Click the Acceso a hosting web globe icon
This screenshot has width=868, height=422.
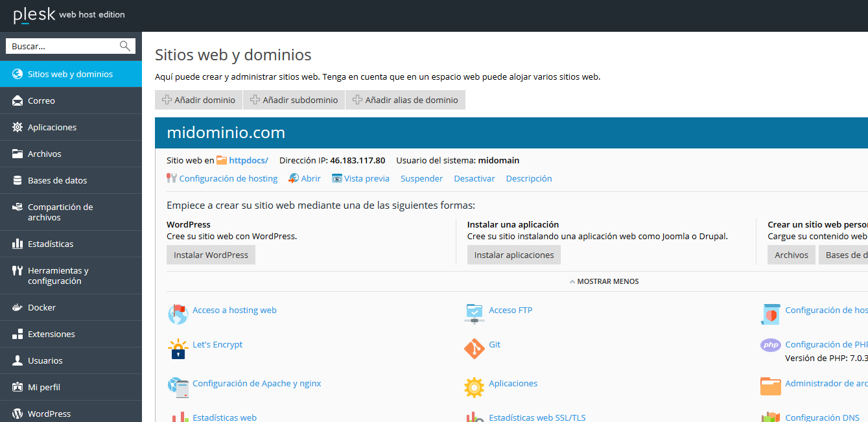[x=178, y=314]
